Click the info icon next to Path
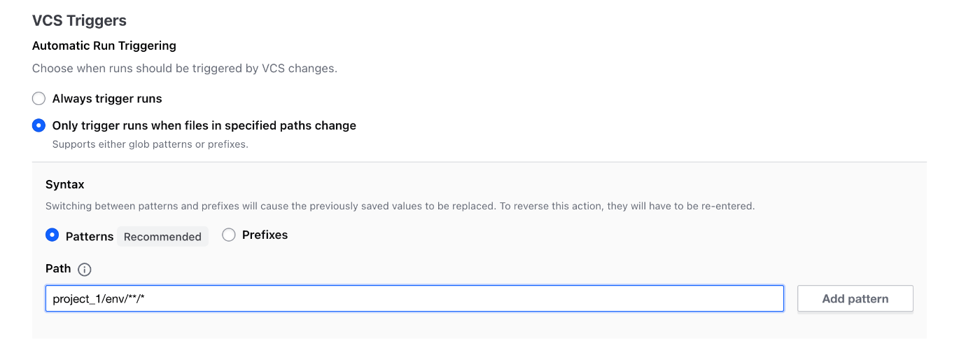This screenshot has height=339, width=980. pyautogui.click(x=85, y=269)
